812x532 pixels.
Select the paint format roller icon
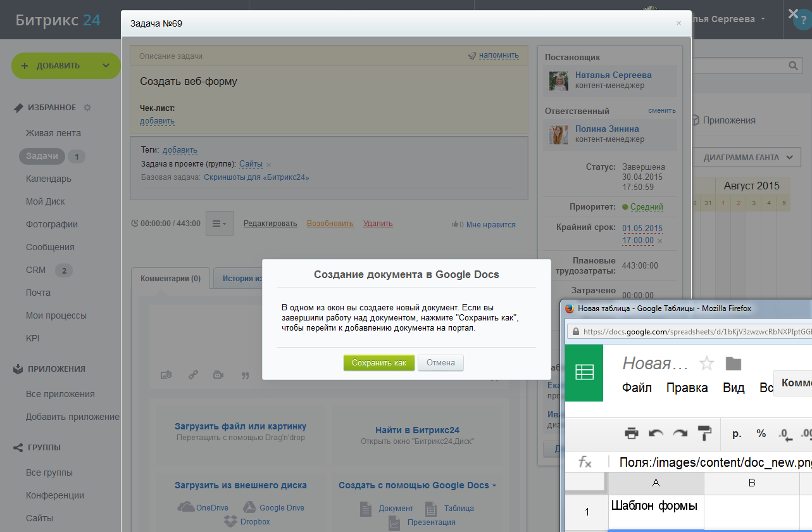pos(704,434)
